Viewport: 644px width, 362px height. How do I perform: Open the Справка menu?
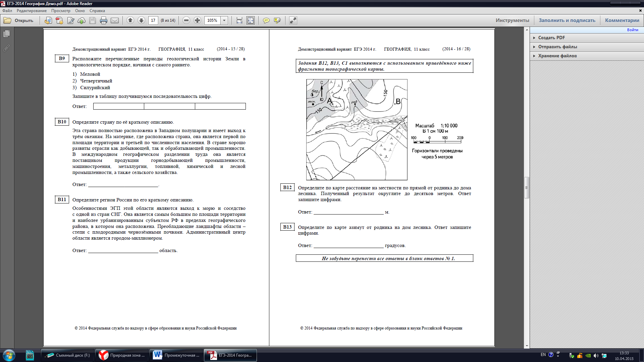(97, 11)
